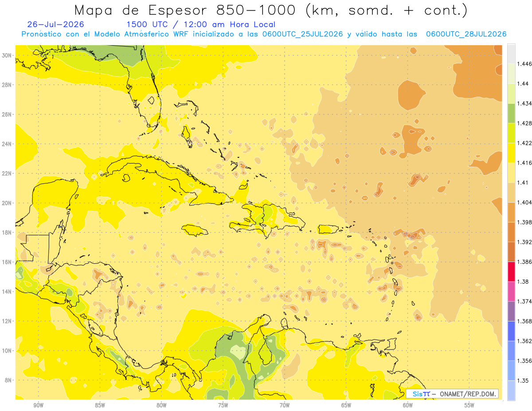Click the legend value '1.44'
Viewport: 532px width, 411px height.
[x=523, y=84]
